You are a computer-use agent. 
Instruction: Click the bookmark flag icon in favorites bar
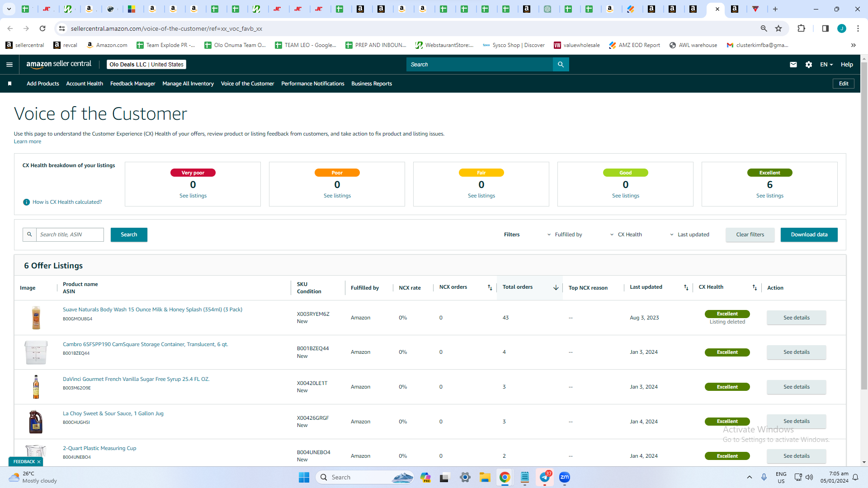[9, 84]
